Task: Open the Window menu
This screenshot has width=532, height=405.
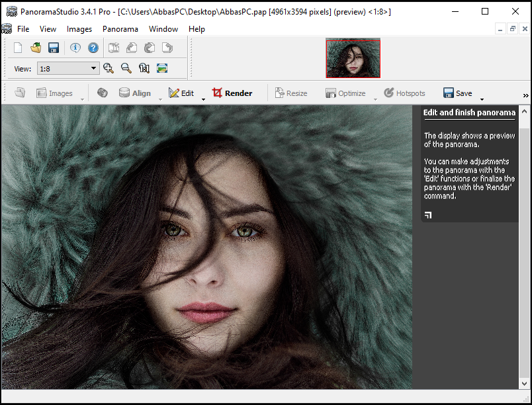Action: 163,29
